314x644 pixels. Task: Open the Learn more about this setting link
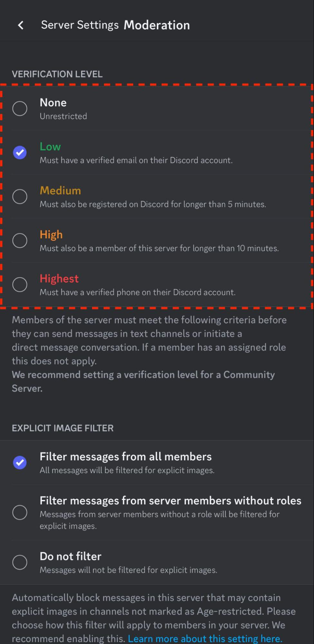click(205, 638)
